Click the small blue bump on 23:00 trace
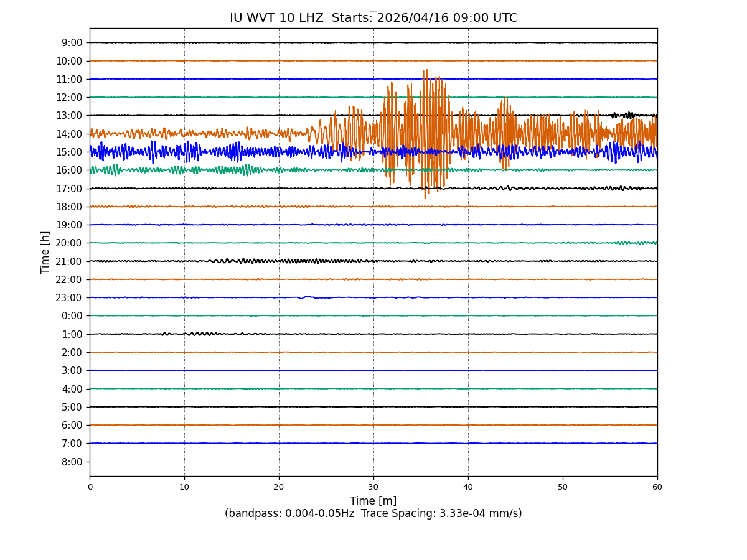Screen dimensions: 747x560 point(306,297)
